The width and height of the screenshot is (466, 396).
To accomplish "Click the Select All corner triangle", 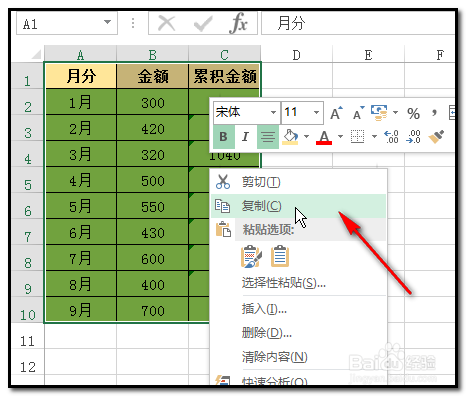I will point(36,54).
